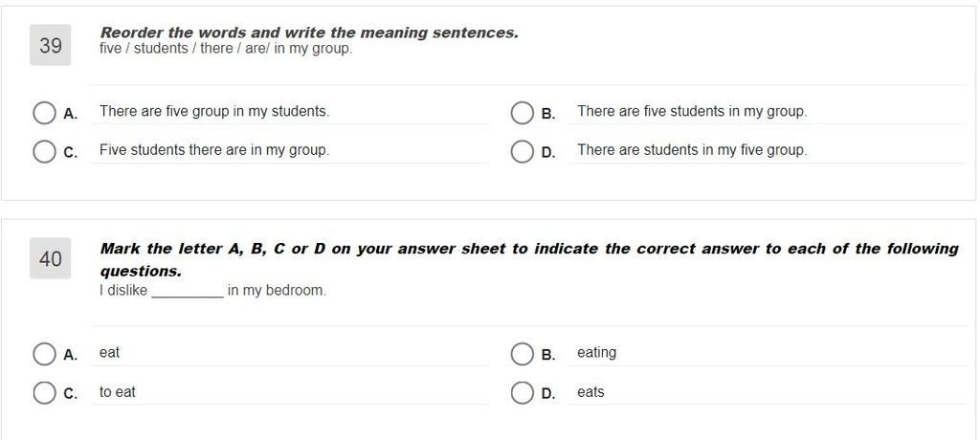Select radio option A for question 40
This screenshot has width=980, height=440.
click(x=44, y=354)
